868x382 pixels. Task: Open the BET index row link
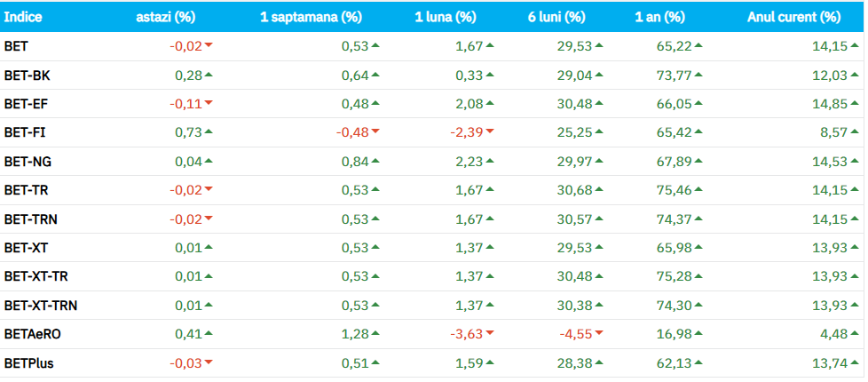pyautogui.click(x=15, y=46)
